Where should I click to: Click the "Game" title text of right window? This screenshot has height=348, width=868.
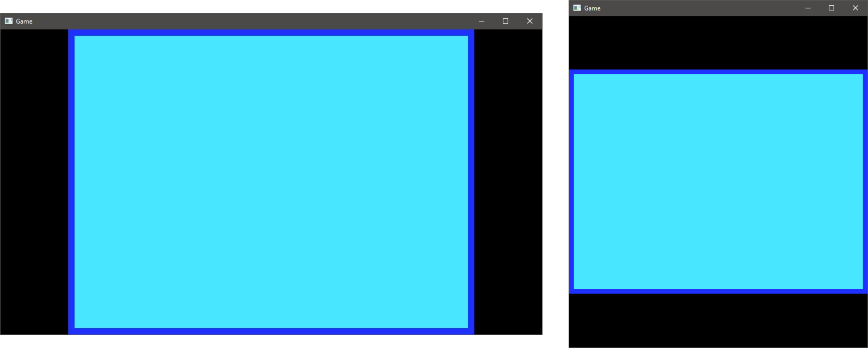click(x=592, y=8)
